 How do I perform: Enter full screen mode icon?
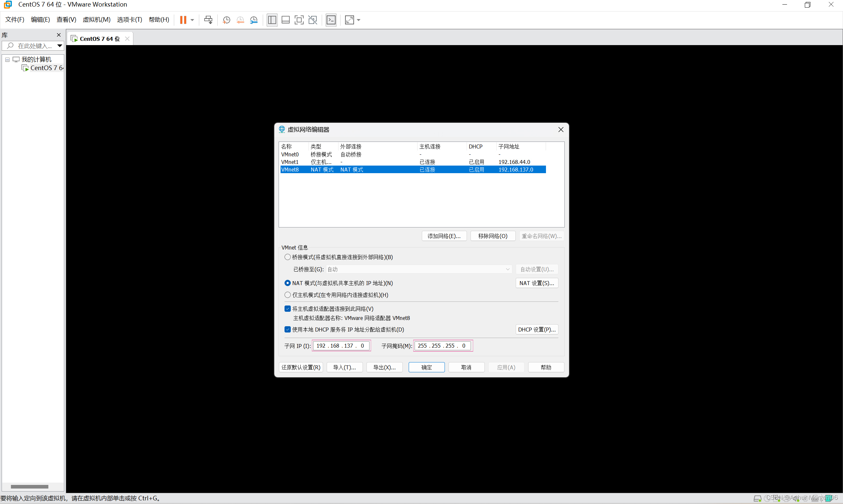coord(299,20)
